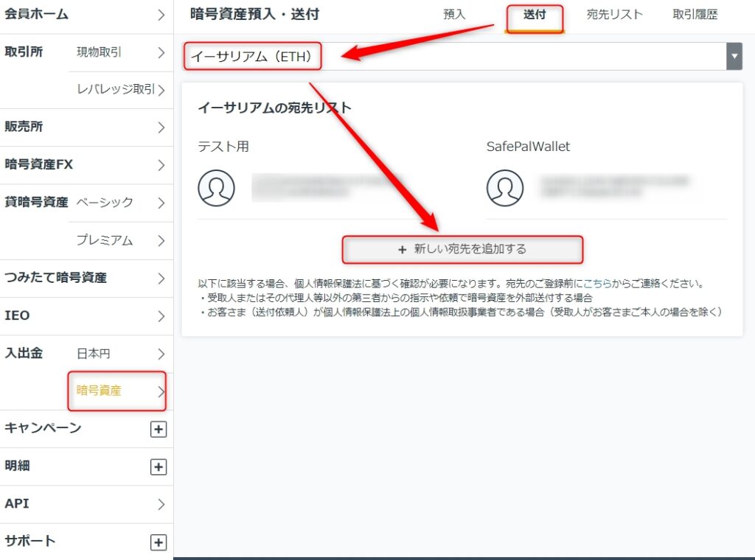The height and width of the screenshot is (560, 755).
Task: Switch to the 預入 tab
Action: pos(454,15)
